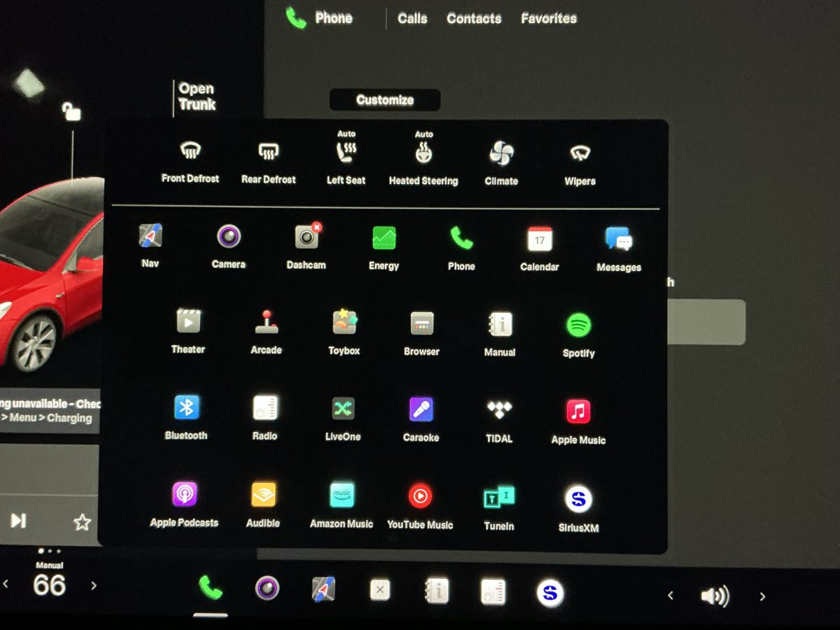
Task: Decrease temperature with left arrow
Action: pyautogui.click(x=6, y=584)
